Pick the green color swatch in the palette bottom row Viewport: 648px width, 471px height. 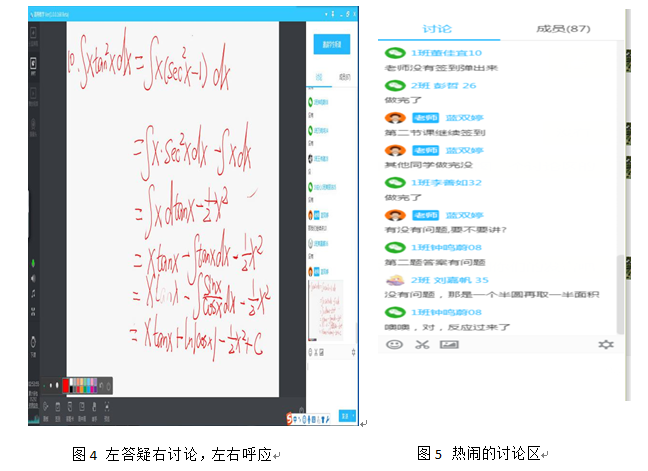pyautogui.click(x=86, y=389)
